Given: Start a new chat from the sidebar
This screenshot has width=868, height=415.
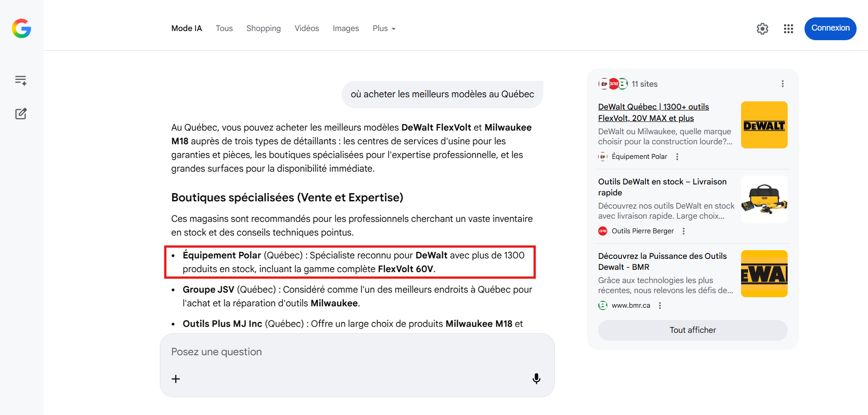Looking at the screenshot, I should pyautogui.click(x=21, y=114).
